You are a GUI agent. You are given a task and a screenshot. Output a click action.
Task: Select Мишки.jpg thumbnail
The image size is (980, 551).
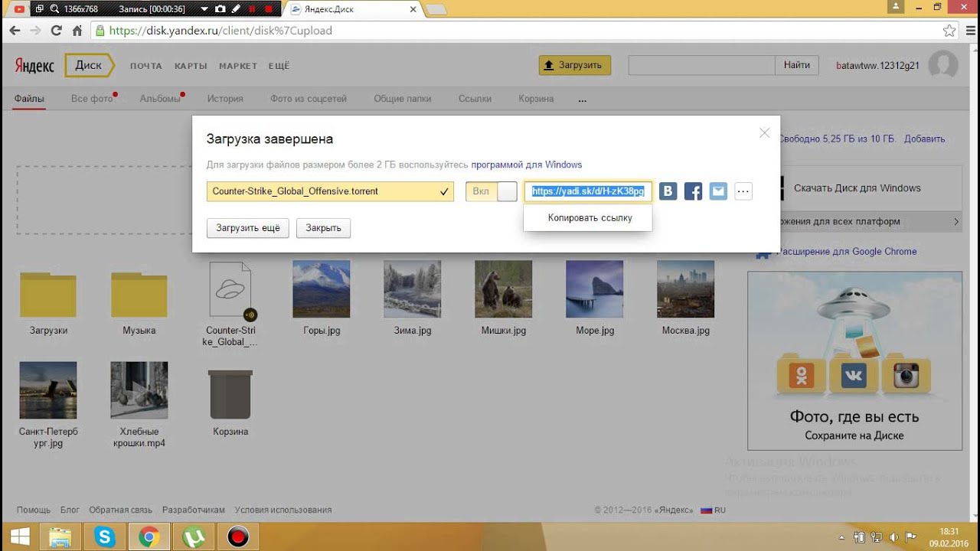pos(504,289)
